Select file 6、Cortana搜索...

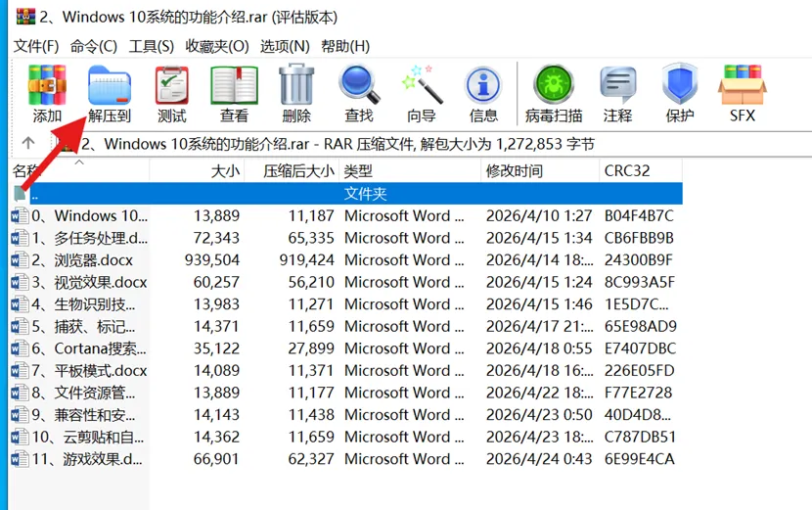click(346, 348)
